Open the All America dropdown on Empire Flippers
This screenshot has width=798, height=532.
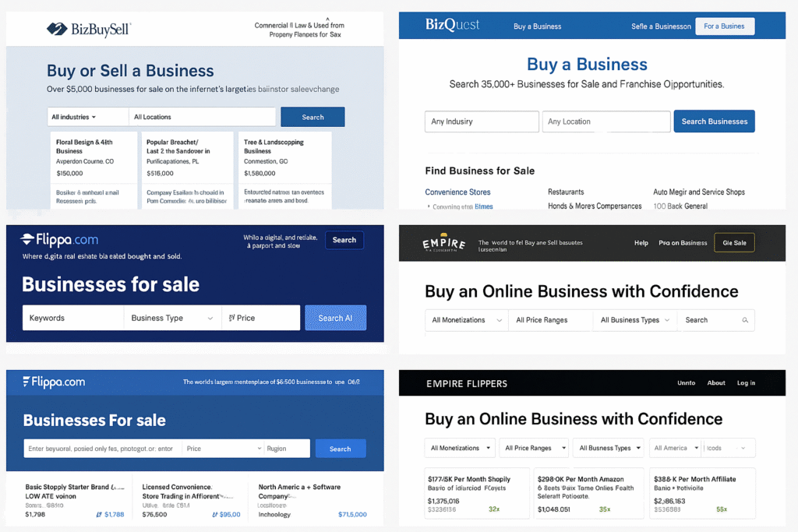(676, 448)
